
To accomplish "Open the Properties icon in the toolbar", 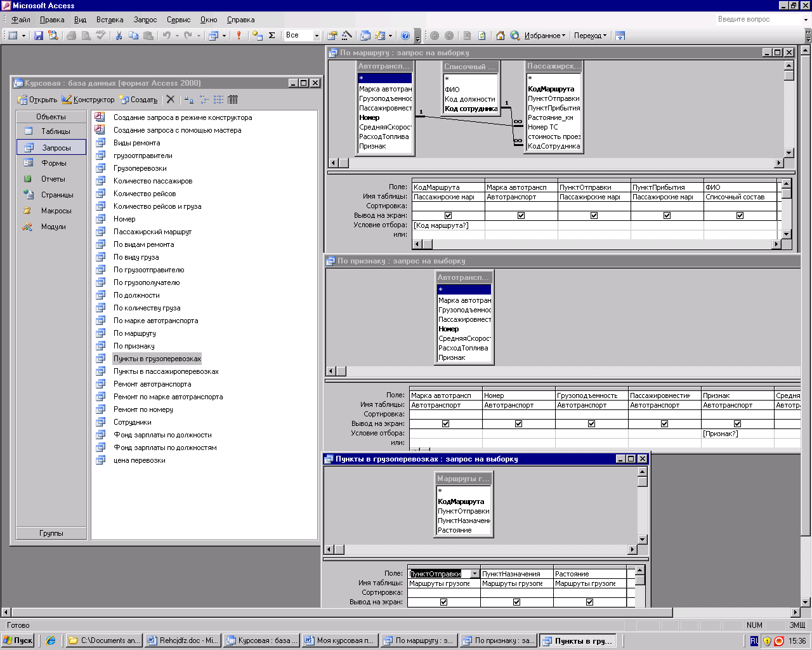I will click(332, 36).
